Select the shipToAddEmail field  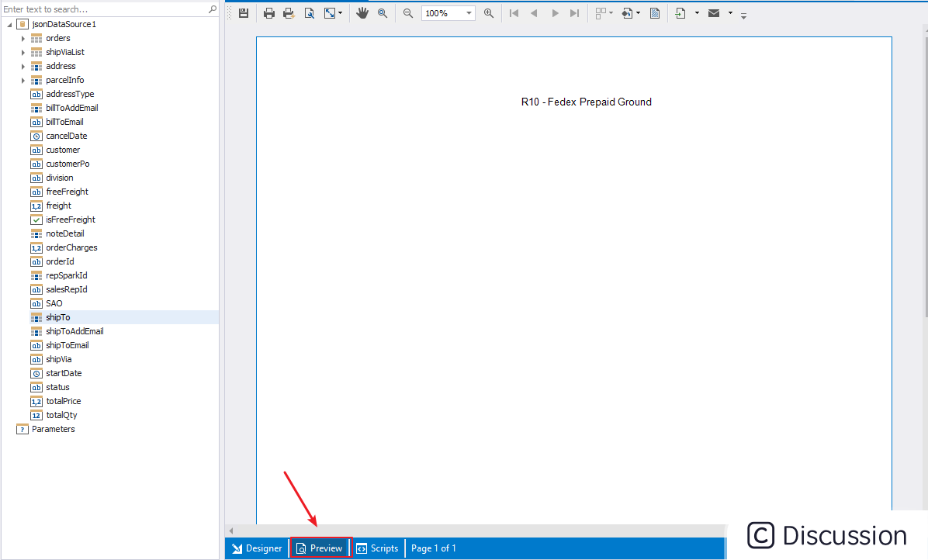[74, 332]
